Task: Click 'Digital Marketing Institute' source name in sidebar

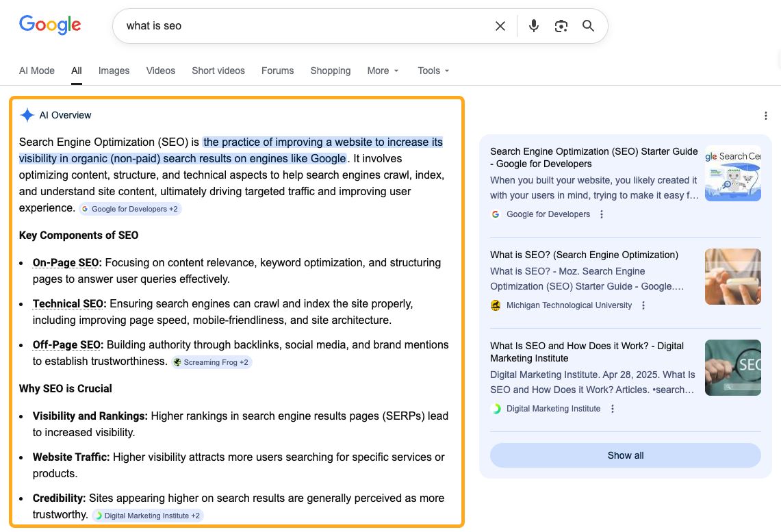Action: [x=553, y=409]
